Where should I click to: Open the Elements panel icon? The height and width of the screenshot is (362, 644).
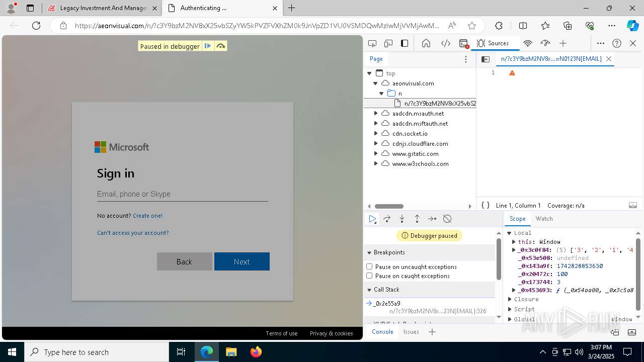click(446, 43)
